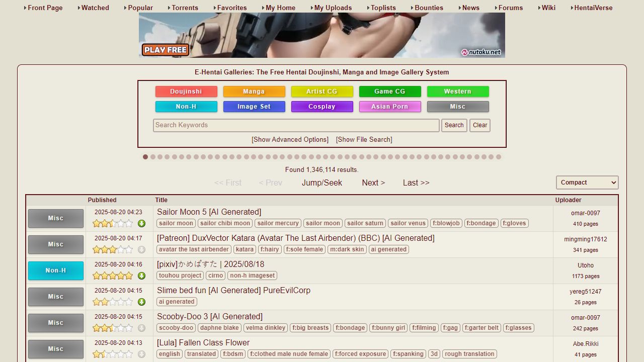This screenshot has width=644, height=362.
Task: Click green torrent arrow on pixiv 2025/08/18 row
Action: click(x=141, y=276)
